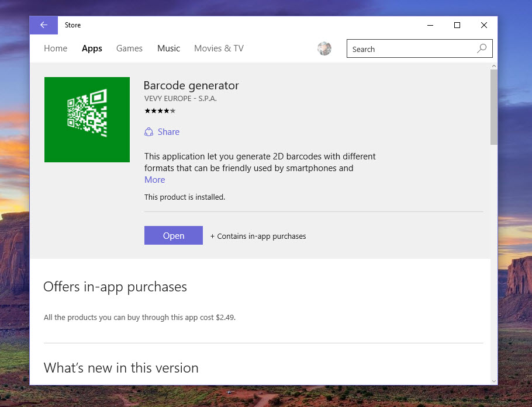Click the share icon beside Share
Viewport: 532px width, 407px height.
click(148, 132)
